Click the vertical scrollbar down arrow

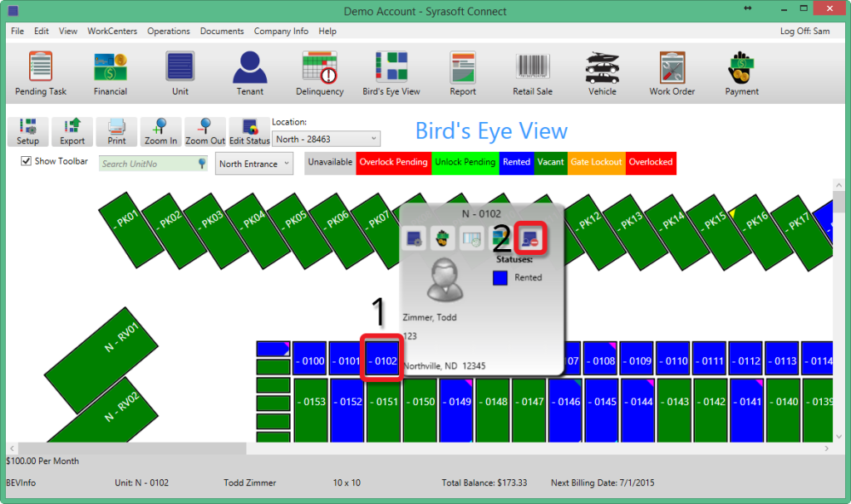pyautogui.click(x=839, y=436)
